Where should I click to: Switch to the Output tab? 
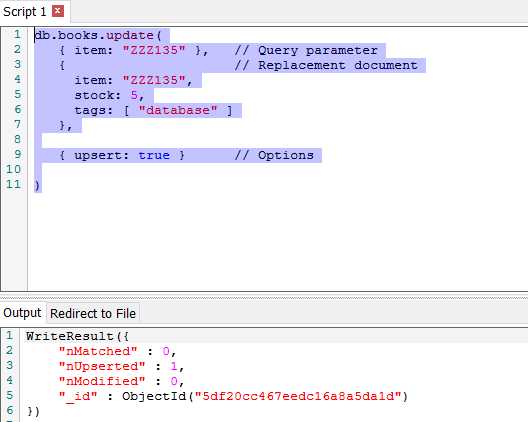tap(22, 313)
